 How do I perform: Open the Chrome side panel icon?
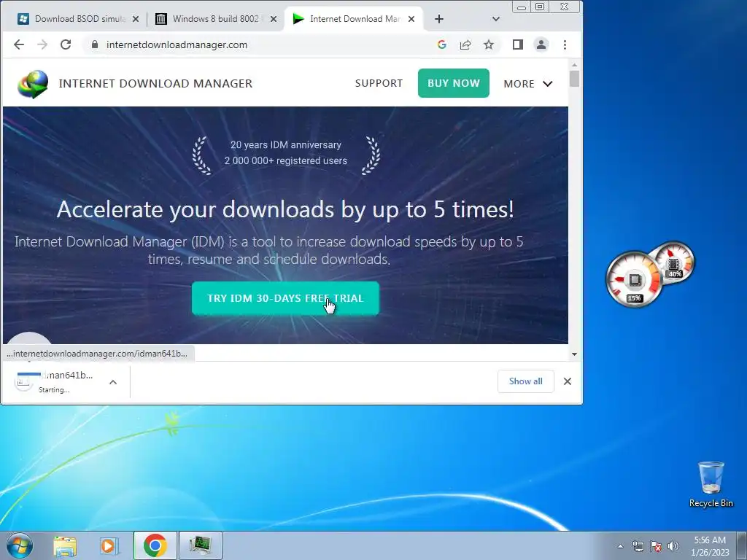518,44
